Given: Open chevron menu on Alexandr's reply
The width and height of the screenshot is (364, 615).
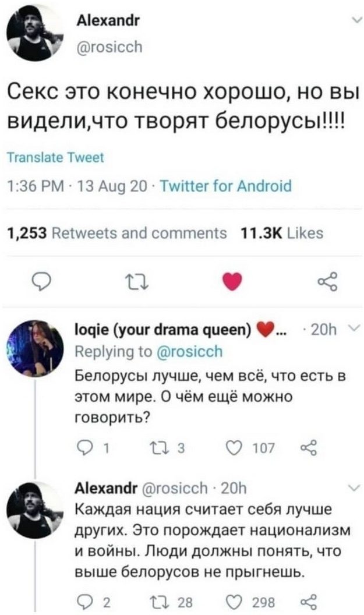Looking at the screenshot, I should pyautogui.click(x=349, y=487).
